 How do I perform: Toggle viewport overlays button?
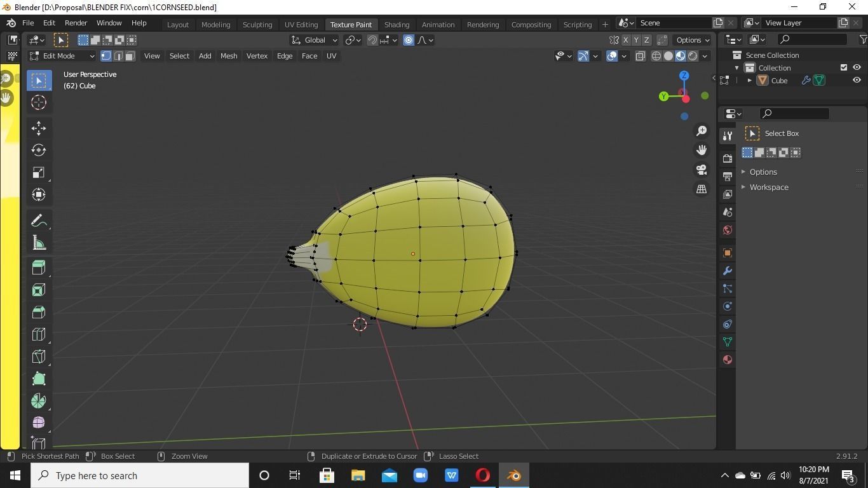pyautogui.click(x=612, y=56)
